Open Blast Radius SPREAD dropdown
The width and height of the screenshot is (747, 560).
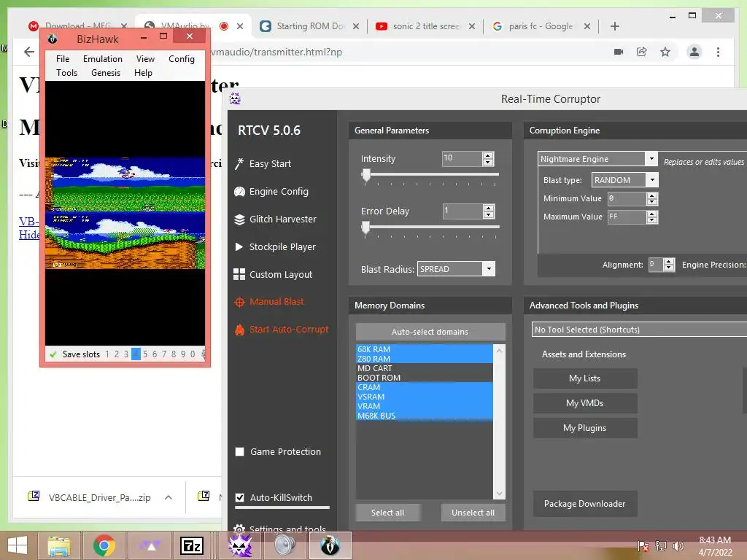[x=489, y=269]
